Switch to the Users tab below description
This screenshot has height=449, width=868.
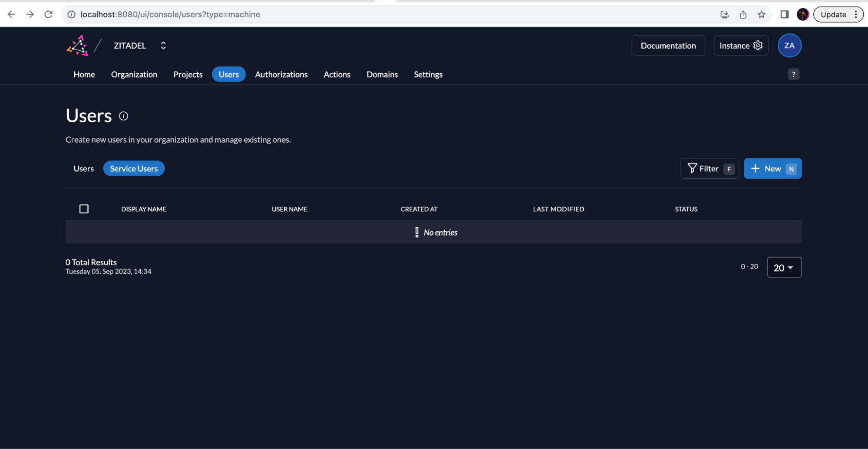click(84, 169)
